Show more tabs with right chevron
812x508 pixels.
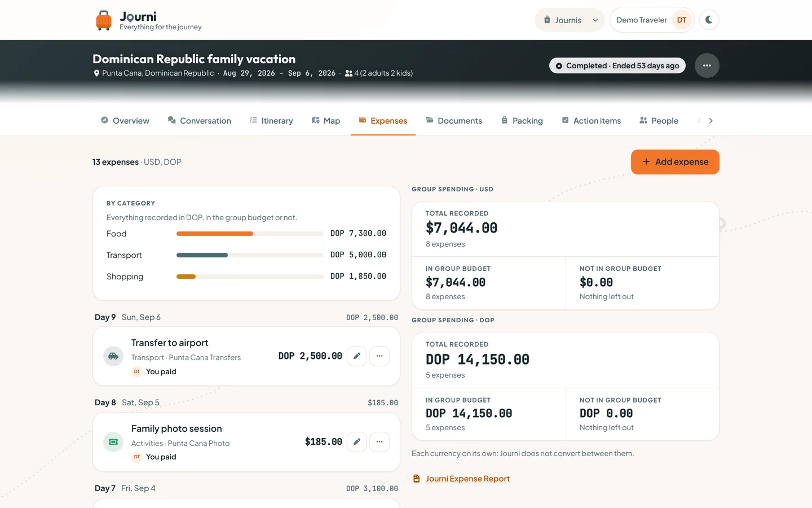tap(710, 120)
